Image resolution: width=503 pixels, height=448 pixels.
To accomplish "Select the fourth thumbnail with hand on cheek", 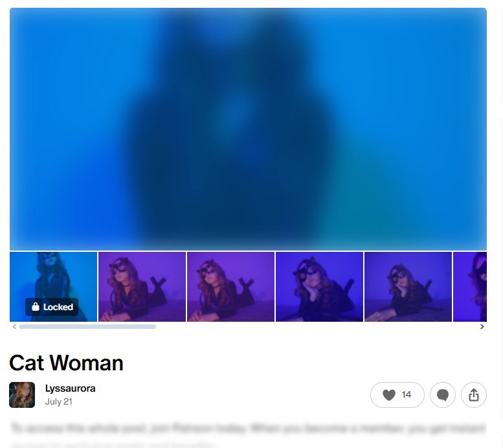I will pos(320,287).
